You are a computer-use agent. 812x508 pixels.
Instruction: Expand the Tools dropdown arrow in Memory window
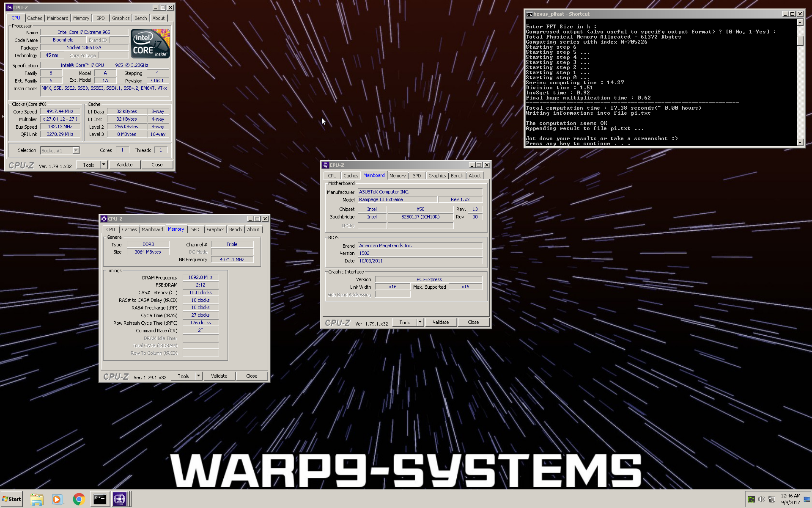[x=198, y=376]
